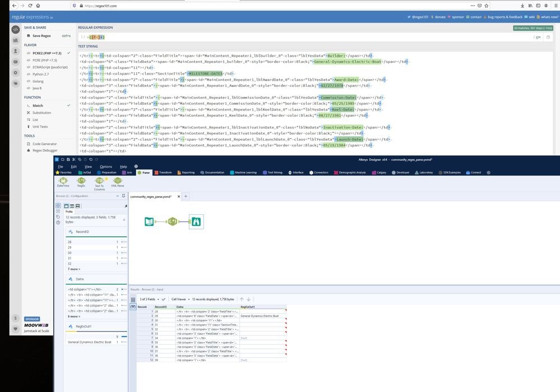Click the library bar-chart icon in regex101 sidebar

click(15, 40)
